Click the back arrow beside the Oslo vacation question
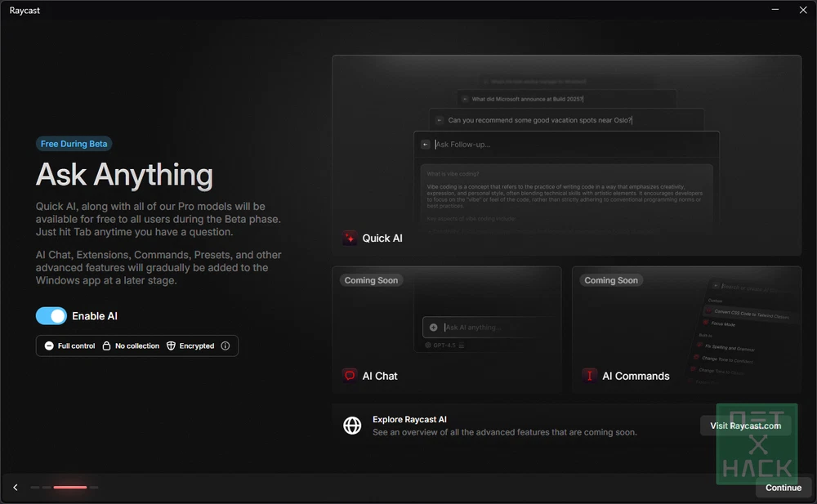 pos(440,120)
